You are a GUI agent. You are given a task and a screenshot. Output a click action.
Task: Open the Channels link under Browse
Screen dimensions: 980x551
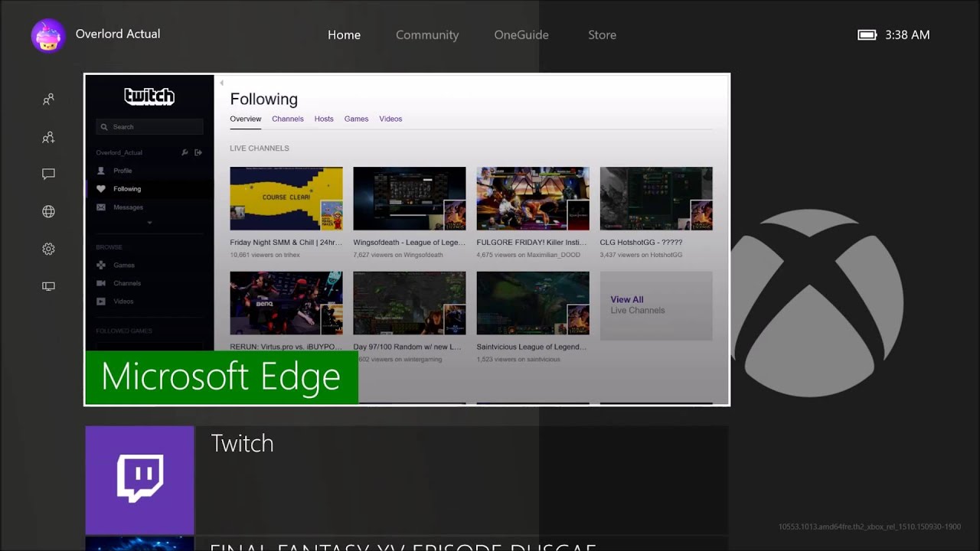pos(127,283)
